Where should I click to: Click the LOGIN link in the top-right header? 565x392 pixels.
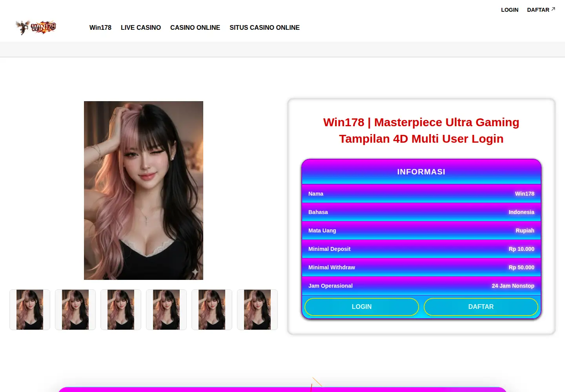510,10
